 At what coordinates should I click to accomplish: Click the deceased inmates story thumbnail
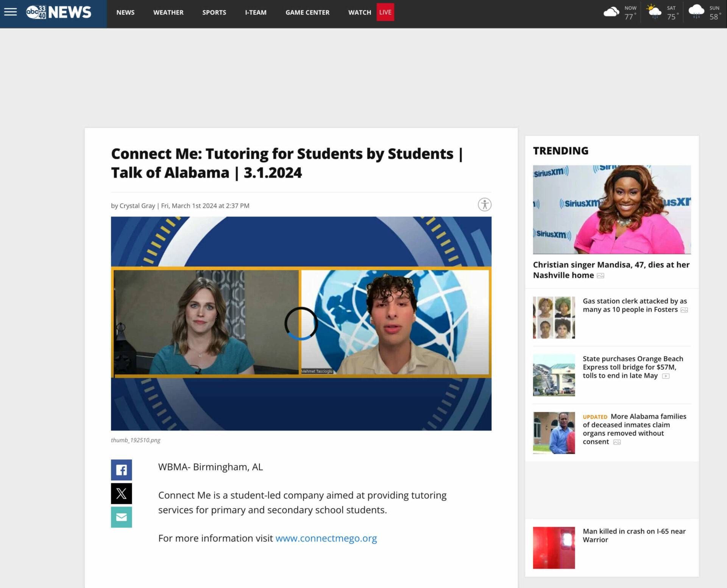click(x=554, y=432)
